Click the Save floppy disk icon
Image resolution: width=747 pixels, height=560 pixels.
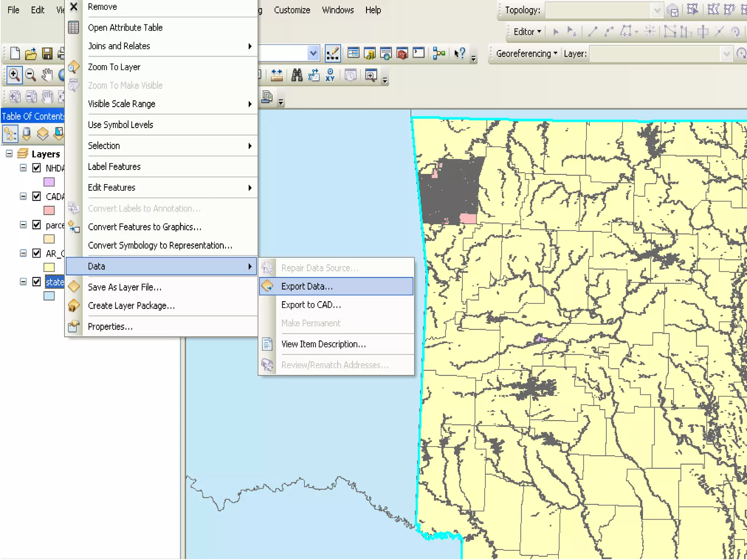[x=47, y=54]
